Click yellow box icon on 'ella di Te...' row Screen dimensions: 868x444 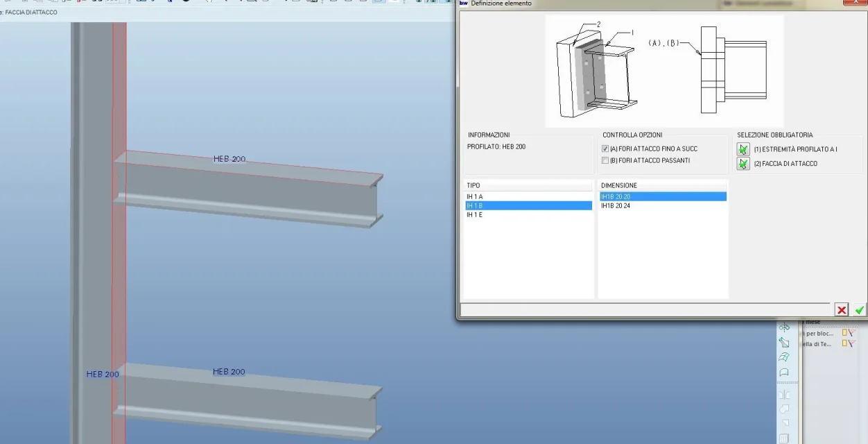pos(844,343)
